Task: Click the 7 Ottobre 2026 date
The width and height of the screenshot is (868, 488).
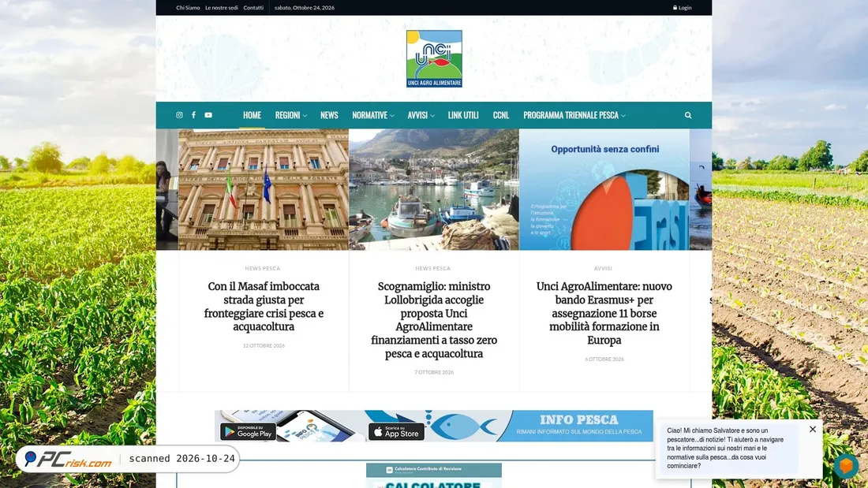Action: [434, 372]
